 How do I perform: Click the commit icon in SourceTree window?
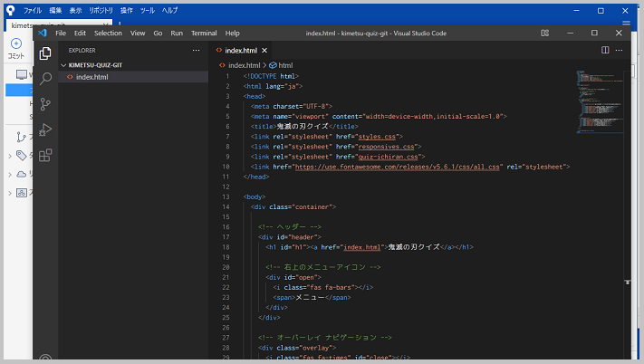click(16, 43)
